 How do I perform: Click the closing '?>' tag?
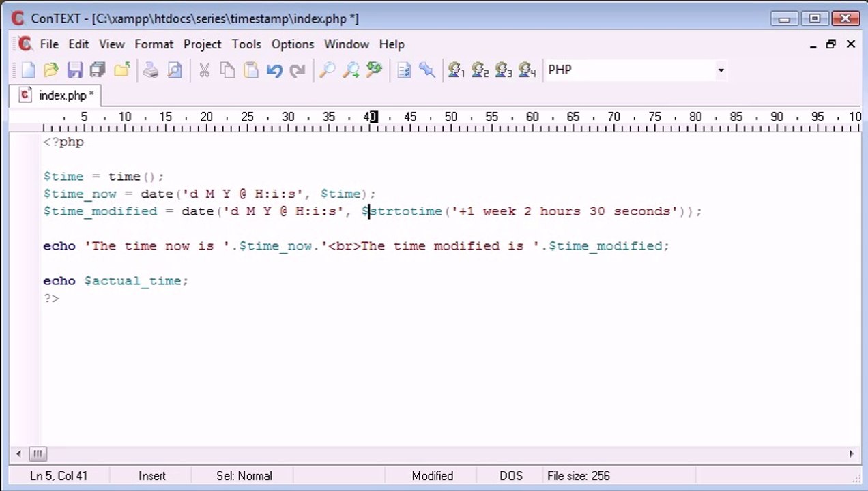click(51, 298)
